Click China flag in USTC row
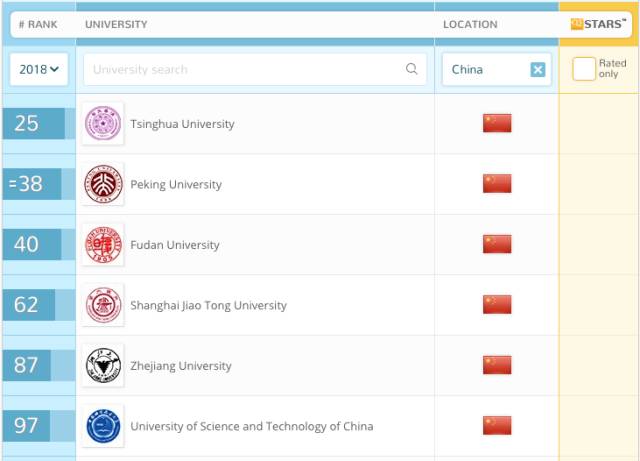640x461 pixels. [497, 425]
